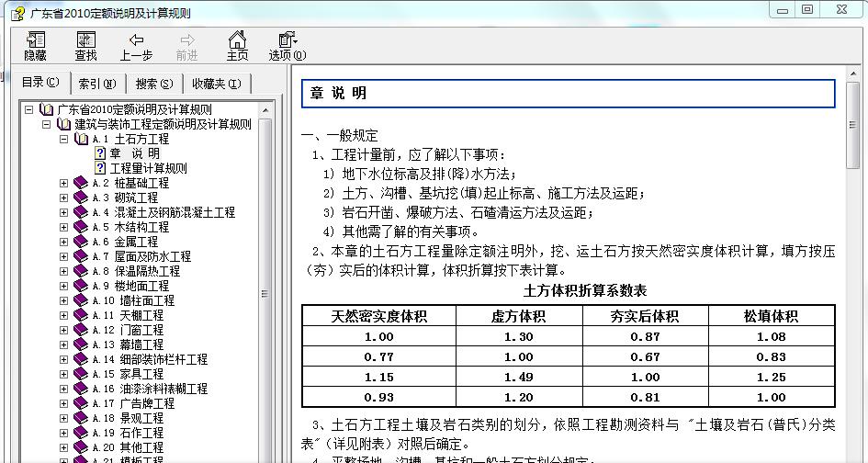Viewport: 868px width, 463px height.
Task: Switch to the 索引(N) tab
Action: (x=97, y=84)
